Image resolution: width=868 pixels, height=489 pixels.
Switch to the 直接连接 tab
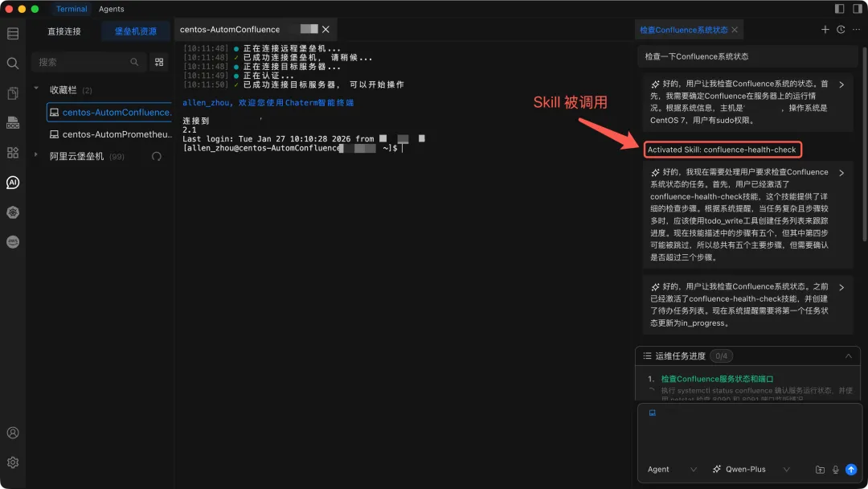[64, 31]
